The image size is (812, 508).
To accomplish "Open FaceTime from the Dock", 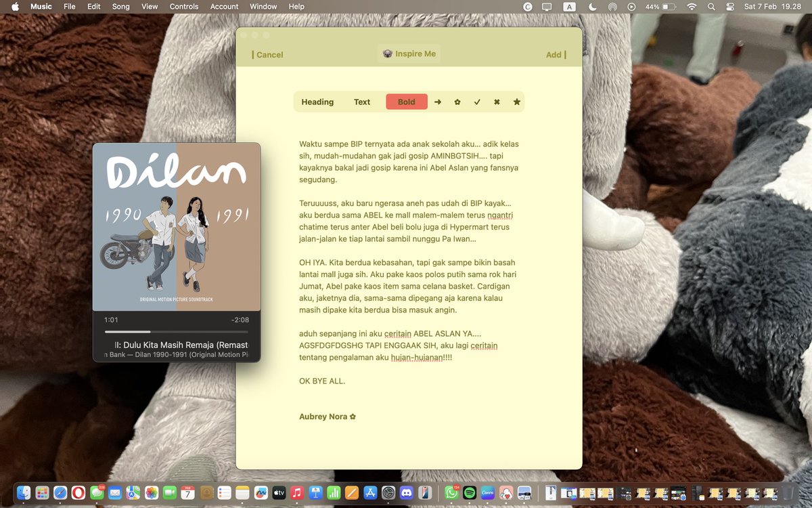I will click(170, 493).
